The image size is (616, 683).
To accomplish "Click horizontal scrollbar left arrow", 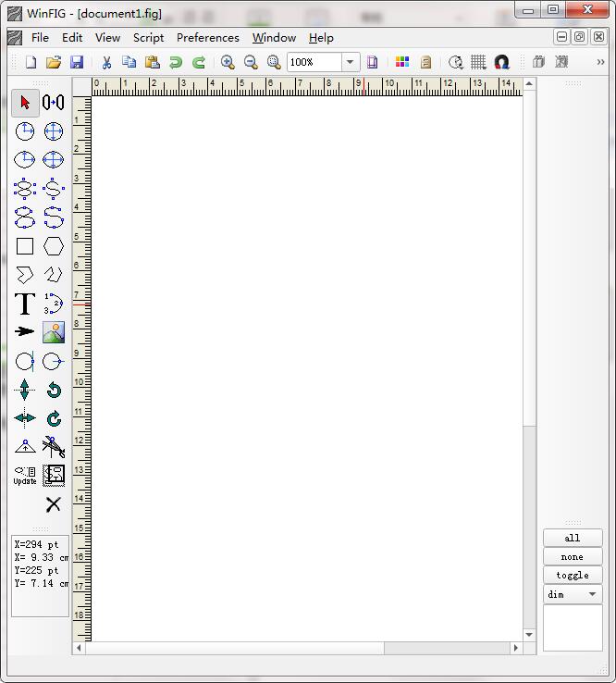I will point(79,648).
